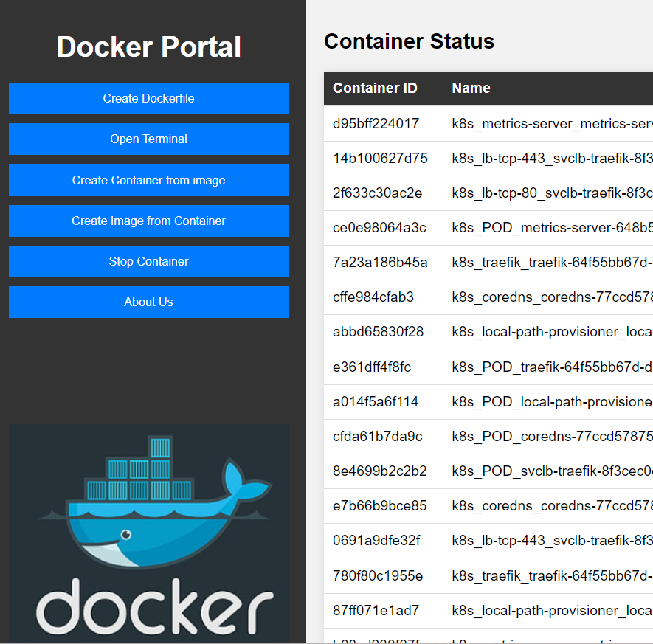Click the Docker whale logo image
Image resolution: width=653 pixels, height=644 pixels.
coord(148,533)
